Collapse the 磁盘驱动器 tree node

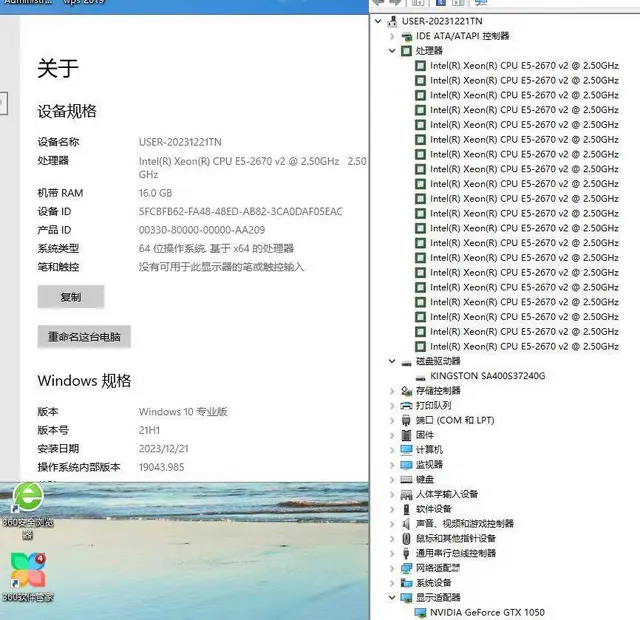(392, 361)
